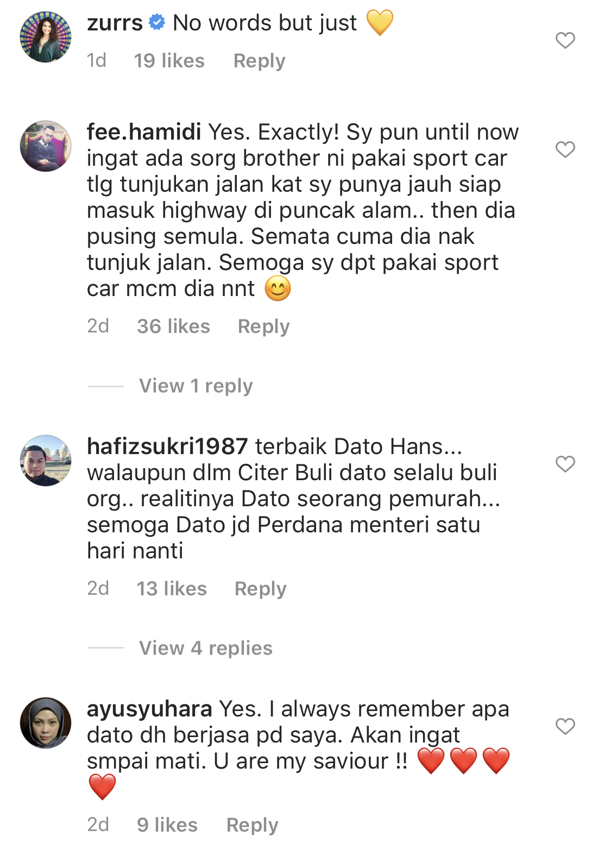The height and width of the screenshot is (868, 611).
Task: Open the hafizsukri1987 username link
Action: coord(167,446)
